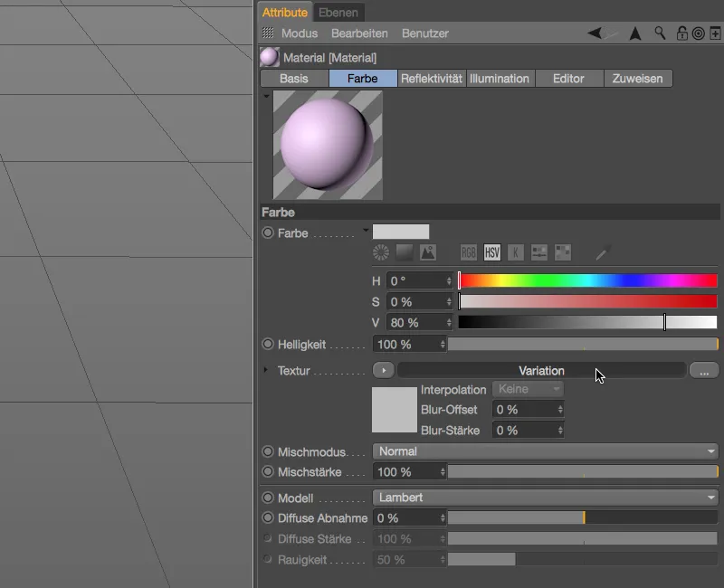
Task: Toggle the Farbe animation dot
Action: [268, 233]
